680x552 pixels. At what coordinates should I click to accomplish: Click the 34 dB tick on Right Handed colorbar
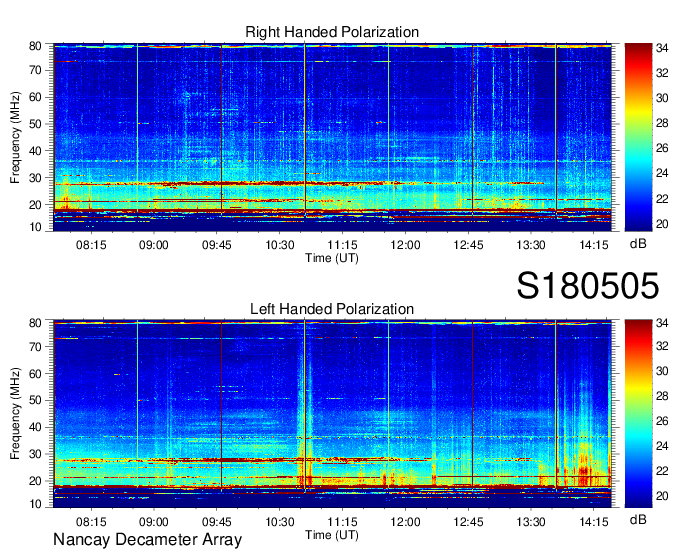pyautogui.click(x=662, y=48)
